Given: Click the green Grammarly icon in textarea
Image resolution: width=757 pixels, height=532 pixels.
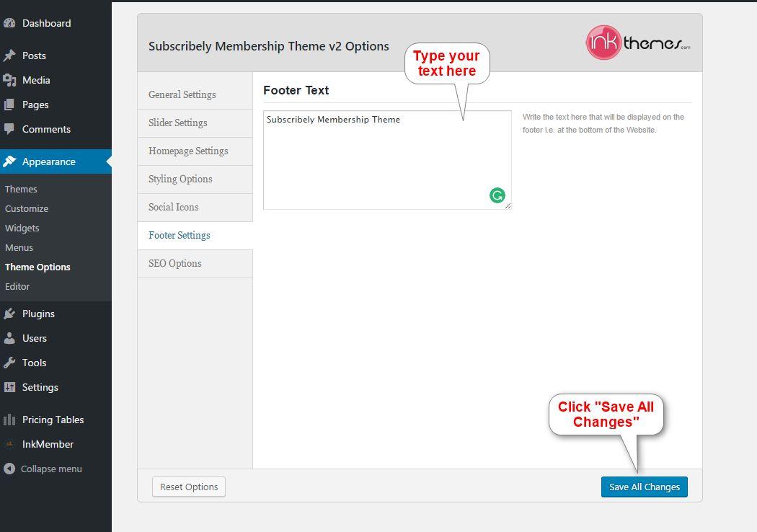Looking at the screenshot, I should tap(497, 195).
